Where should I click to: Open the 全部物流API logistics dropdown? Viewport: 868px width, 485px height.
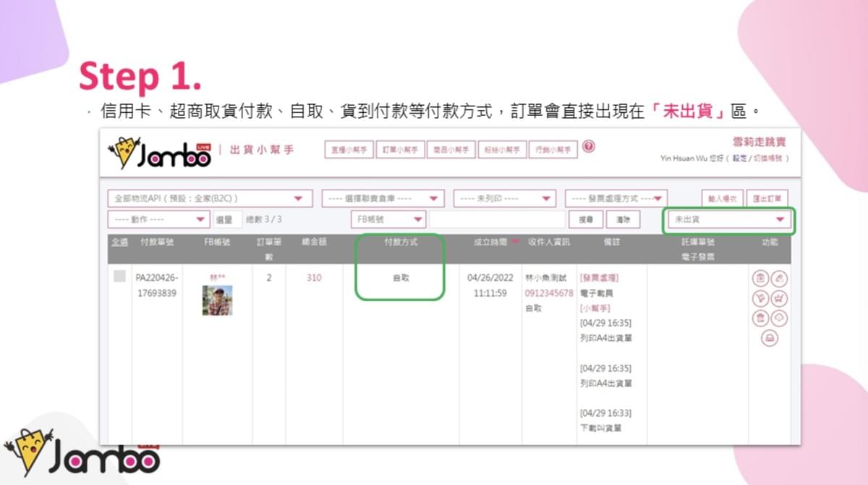tap(210, 198)
